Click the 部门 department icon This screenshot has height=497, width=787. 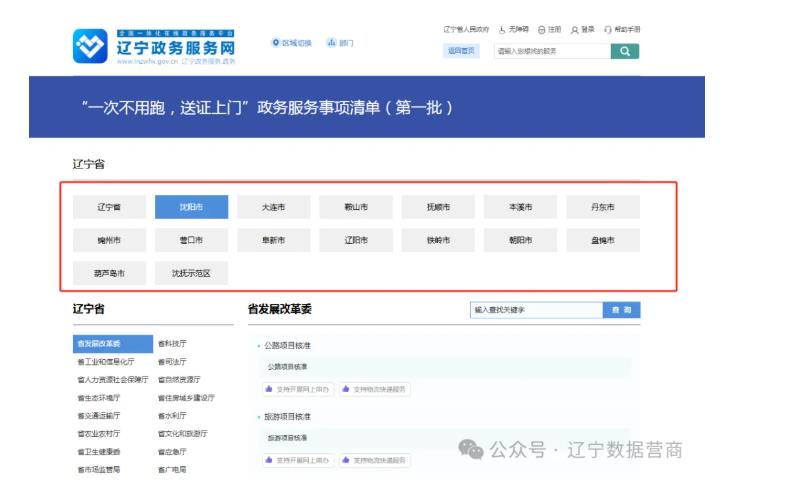click(331, 43)
